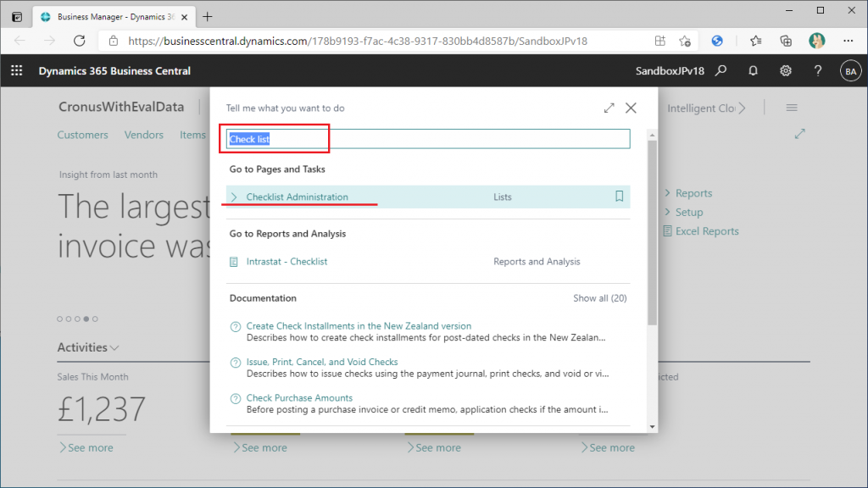Open Create Check Installments documentation link
The height and width of the screenshot is (488, 868).
point(359,326)
